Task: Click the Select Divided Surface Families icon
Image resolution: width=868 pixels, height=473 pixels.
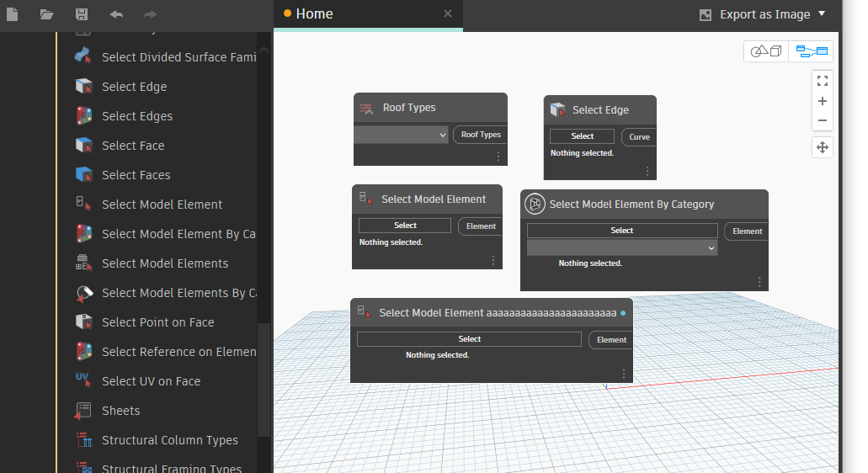Action: click(83, 56)
